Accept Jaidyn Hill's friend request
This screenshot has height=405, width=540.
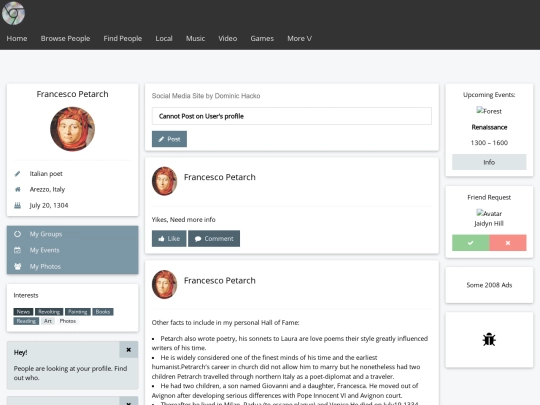point(470,243)
